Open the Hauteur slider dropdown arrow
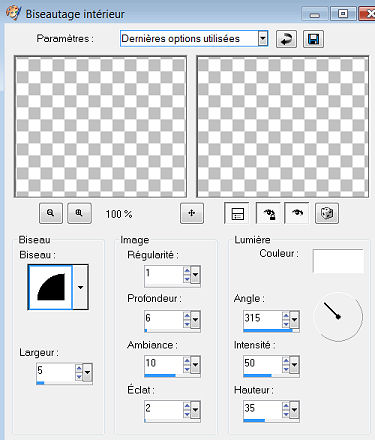Viewport: 375px width, 440px height. coord(294,410)
